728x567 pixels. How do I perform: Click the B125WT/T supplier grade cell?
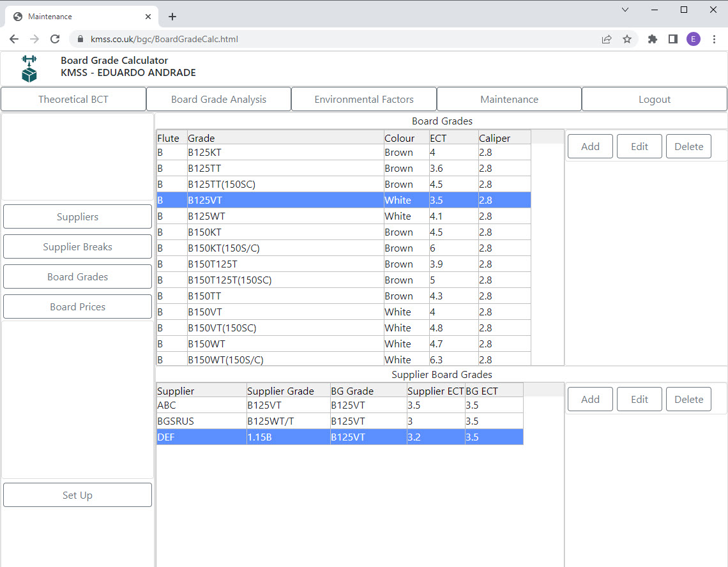pos(288,421)
